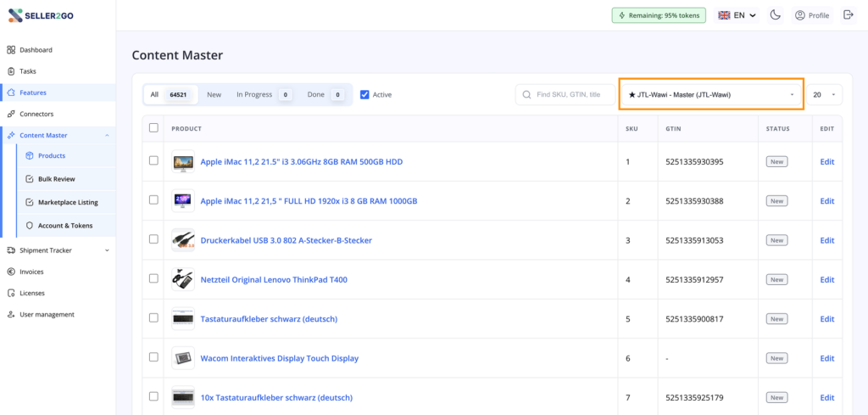Switch to the In Progress tab
Image resolution: width=868 pixels, height=415 pixels.
coord(264,95)
